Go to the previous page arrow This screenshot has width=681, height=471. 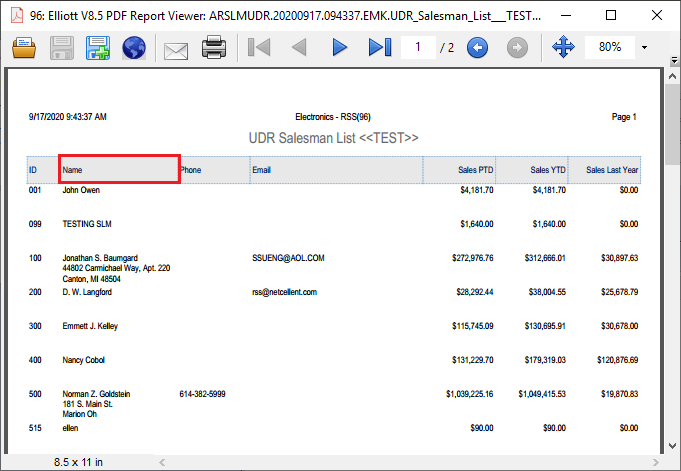(x=299, y=47)
